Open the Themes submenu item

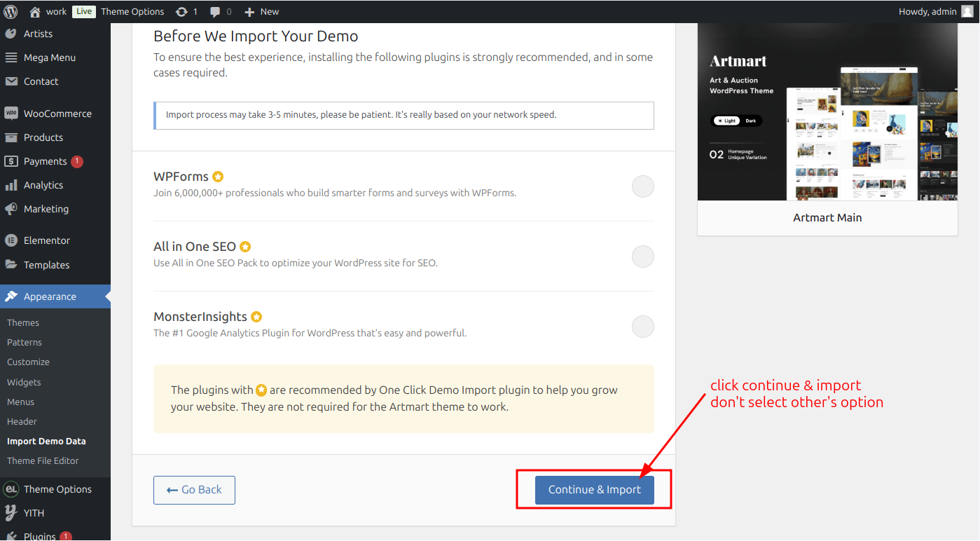tap(23, 322)
